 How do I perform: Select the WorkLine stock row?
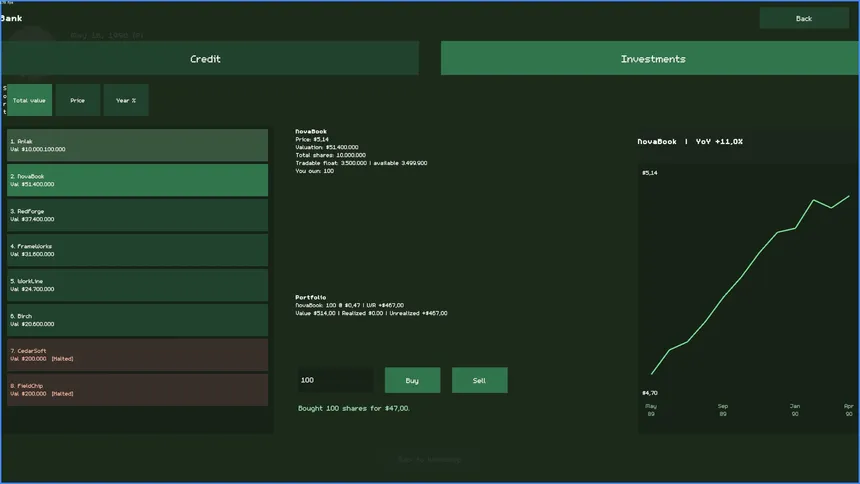pos(138,285)
